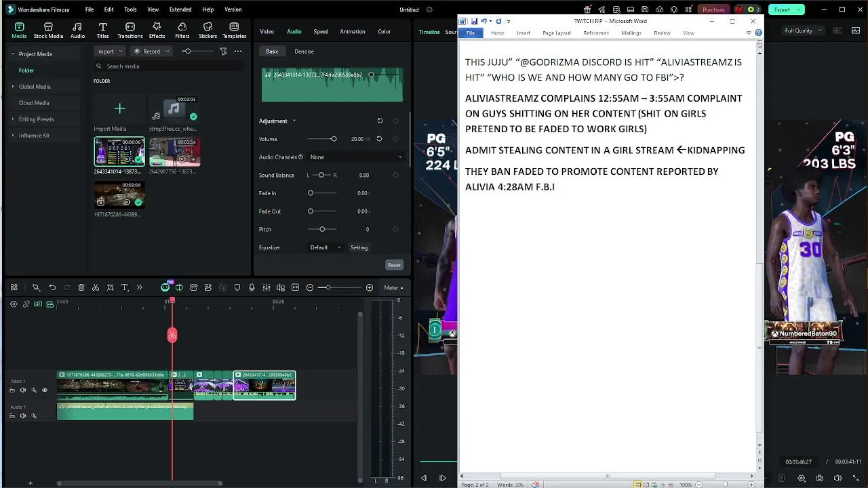Click the AI copilot face icon
The image size is (868, 488).
(x=165, y=287)
